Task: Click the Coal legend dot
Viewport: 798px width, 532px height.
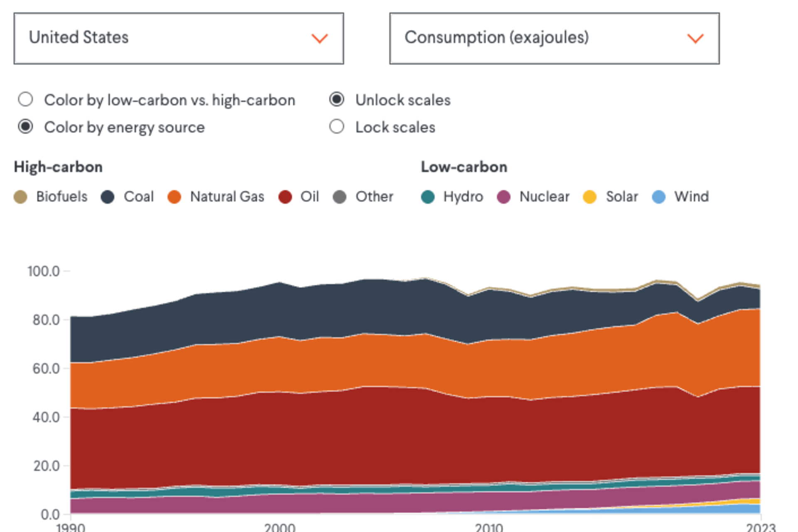Action: 108,197
